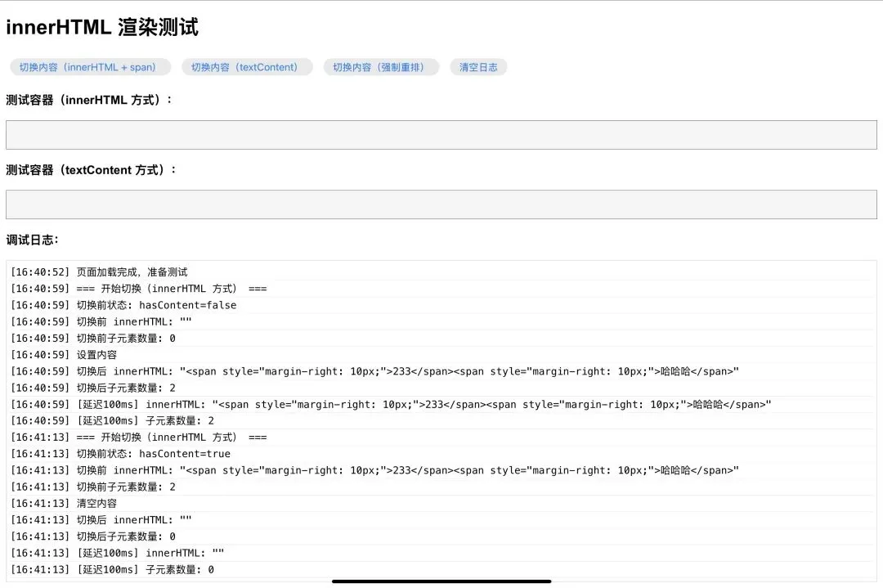Clear the log with 清空日志 button

coord(478,67)
